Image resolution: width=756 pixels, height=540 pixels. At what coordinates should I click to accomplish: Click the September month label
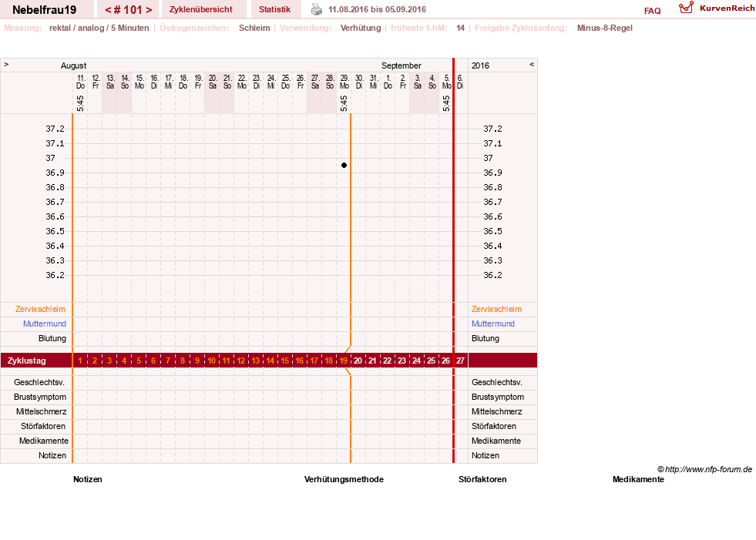[402, 65]
